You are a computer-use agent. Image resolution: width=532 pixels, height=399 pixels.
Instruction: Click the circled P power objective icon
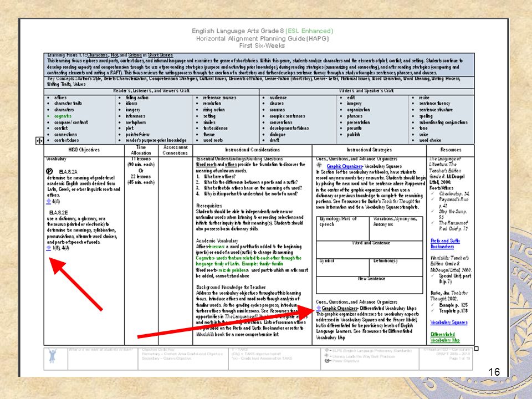pyautogui.click(x=49, y=171)
